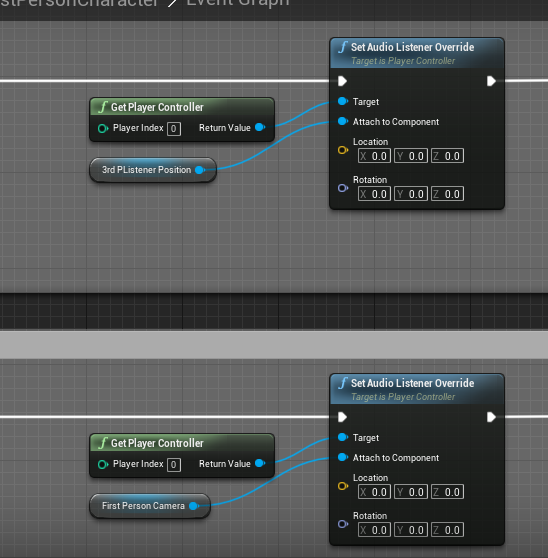Click Rotation Y field on upper override node

click(411, 194)
